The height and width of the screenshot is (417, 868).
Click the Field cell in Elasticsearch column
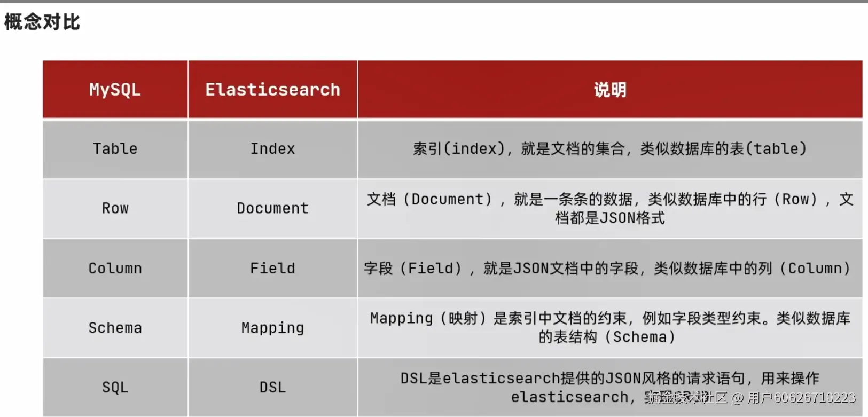click(x=272, y=268)
